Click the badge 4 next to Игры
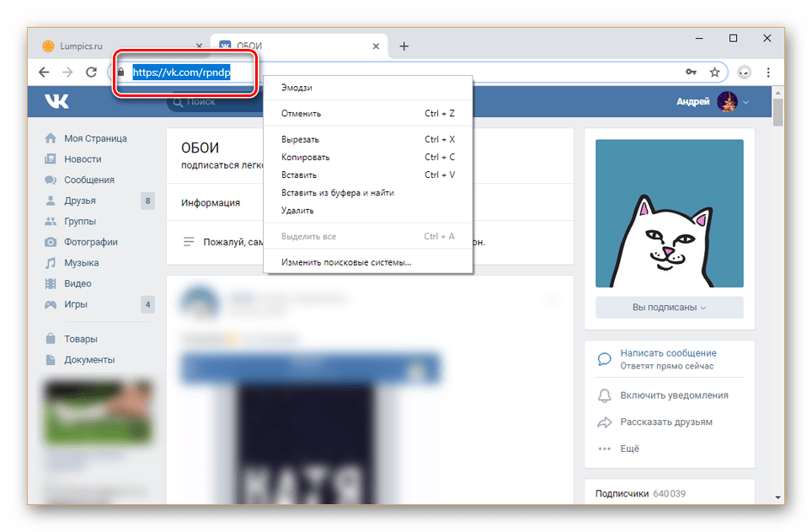 click(x=147, y=304)
